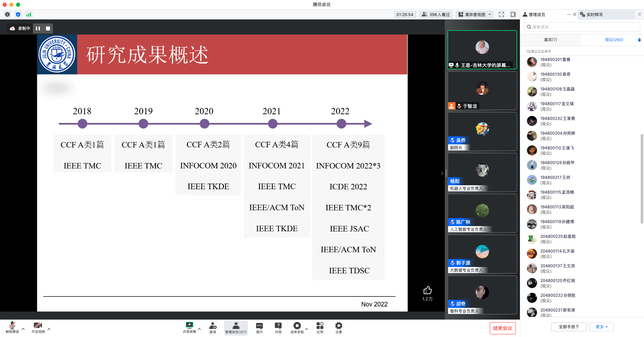Open the apps panel
The image size is (644, 337).
pos(320,327)
